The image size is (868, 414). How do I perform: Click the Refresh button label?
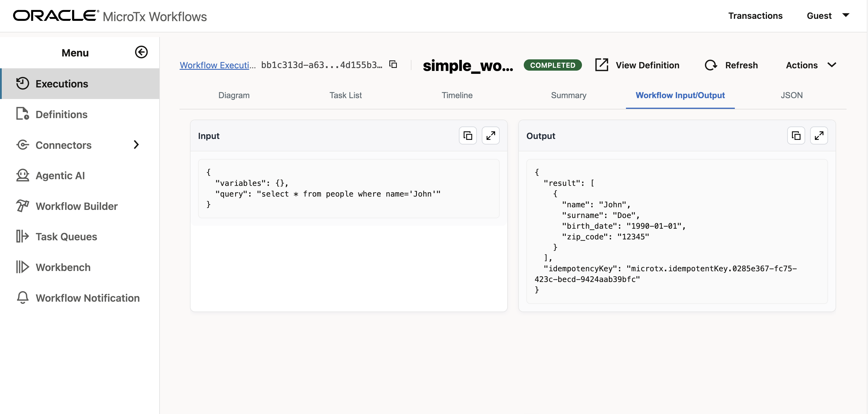click(x=741, y=65)
